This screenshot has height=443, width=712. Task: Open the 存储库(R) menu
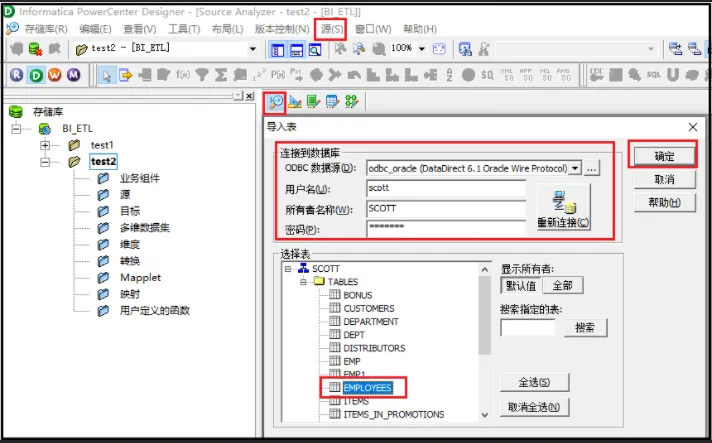pyautogui.click(x=46, y=29)
